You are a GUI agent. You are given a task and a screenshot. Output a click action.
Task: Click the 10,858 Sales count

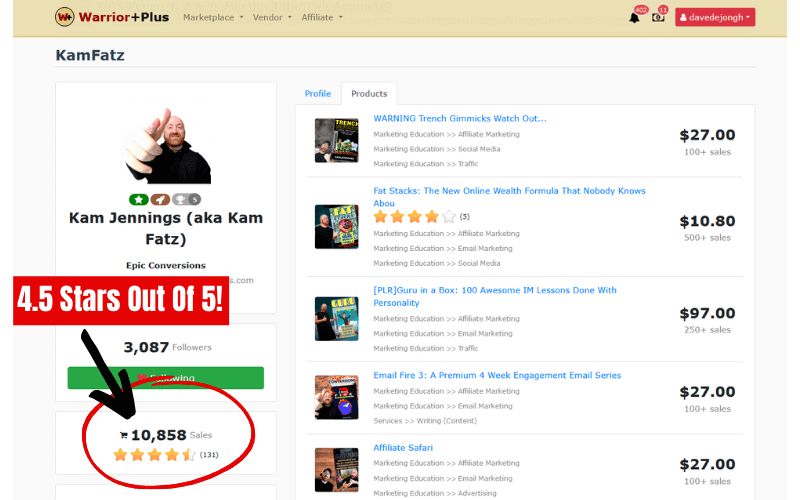pyautogui.click(x=171, y=435)
